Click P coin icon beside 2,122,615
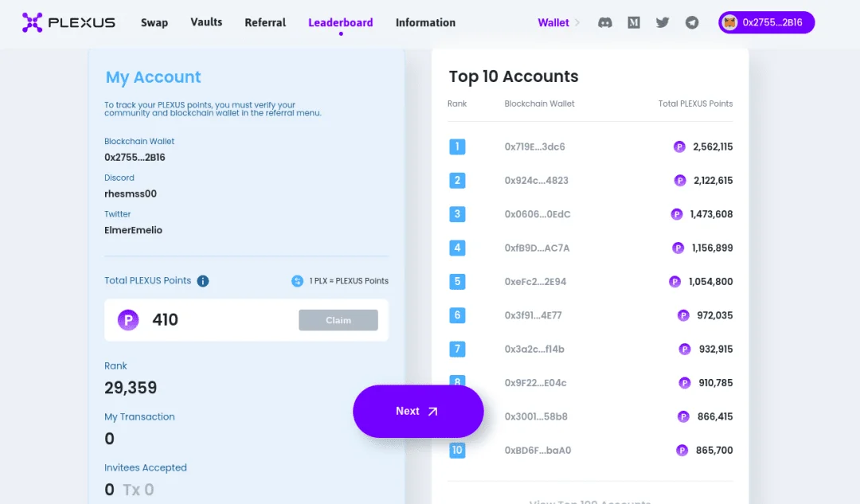This screenshot has width=860, height=504. point(680,181)
